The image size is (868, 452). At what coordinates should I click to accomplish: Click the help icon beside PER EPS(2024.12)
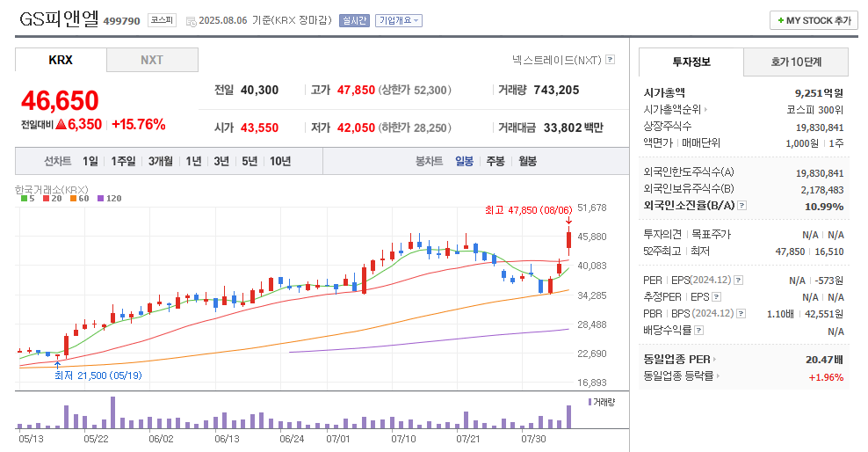point(739,281)
